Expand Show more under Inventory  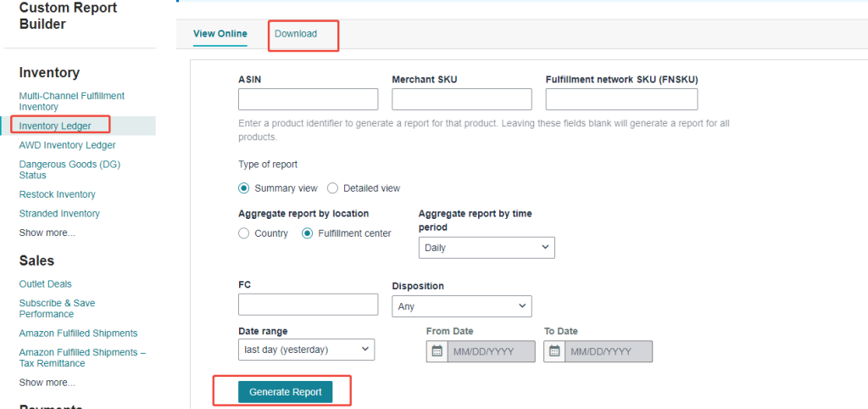pyautogui.click(x=47, y=233)
